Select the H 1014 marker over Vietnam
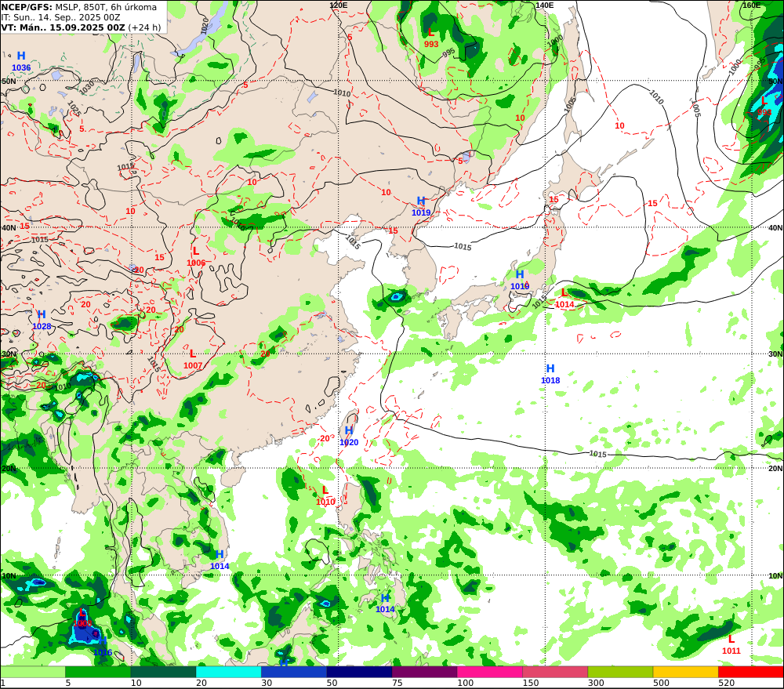Screen dimensions: 784x689 (x=220, y=560)
